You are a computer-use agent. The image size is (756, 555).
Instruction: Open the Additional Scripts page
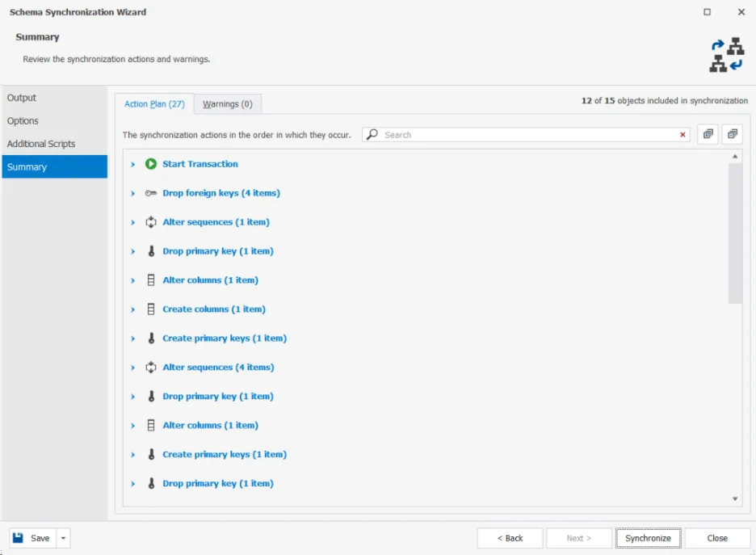click(54, 144)
